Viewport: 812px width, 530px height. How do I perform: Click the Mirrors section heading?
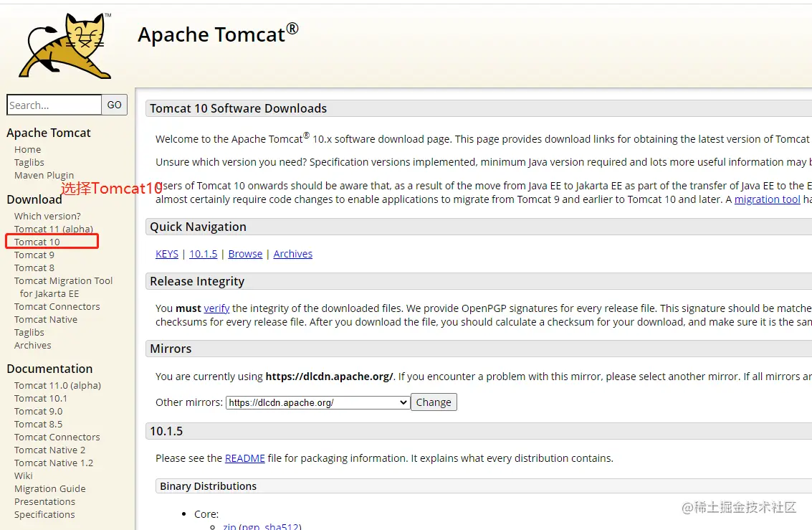(171, 349)
